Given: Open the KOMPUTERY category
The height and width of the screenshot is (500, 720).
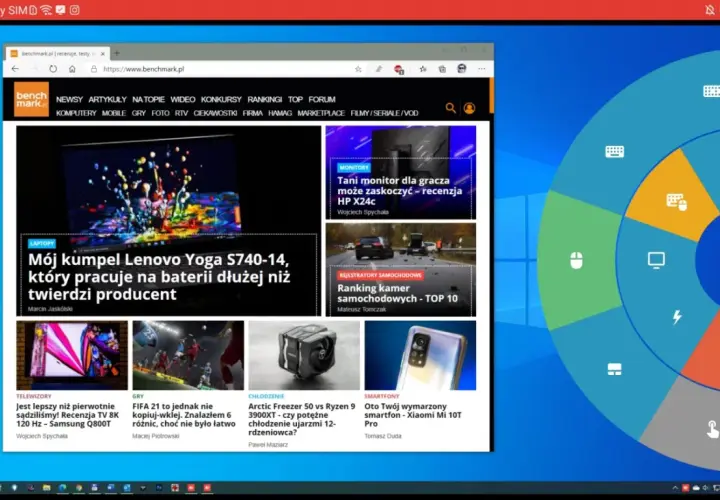Looking at the screenshot, I should tap(76, 113).
